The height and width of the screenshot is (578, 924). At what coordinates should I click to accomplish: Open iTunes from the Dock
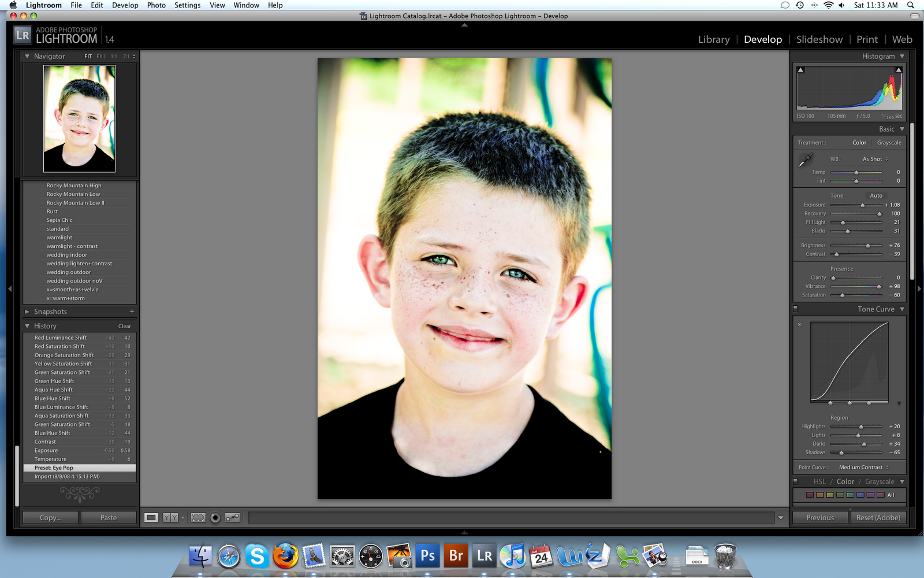pos(513,556)
